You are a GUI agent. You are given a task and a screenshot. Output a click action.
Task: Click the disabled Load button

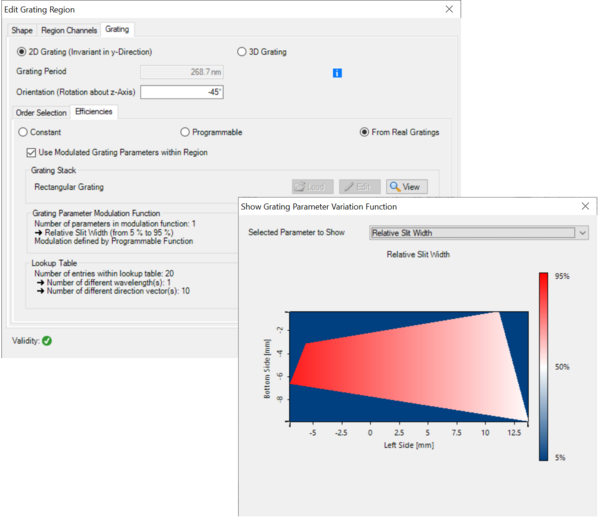pos(313,186)
